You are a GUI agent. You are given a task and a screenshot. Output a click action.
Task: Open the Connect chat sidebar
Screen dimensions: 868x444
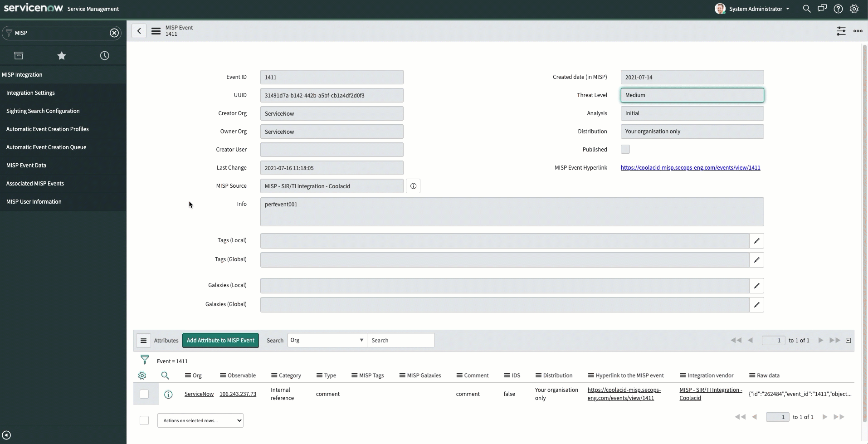point(822,9)
